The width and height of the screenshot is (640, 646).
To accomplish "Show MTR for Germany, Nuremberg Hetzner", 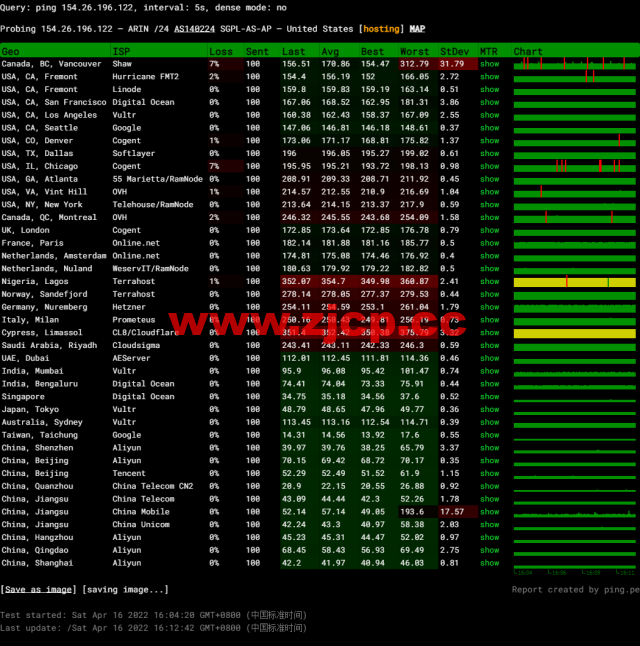I will point(490,307).
